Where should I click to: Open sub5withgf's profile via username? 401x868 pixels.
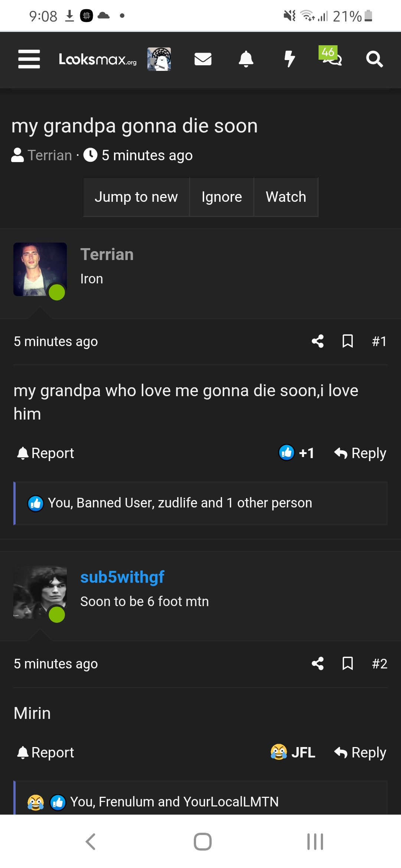tap(122, 577)
